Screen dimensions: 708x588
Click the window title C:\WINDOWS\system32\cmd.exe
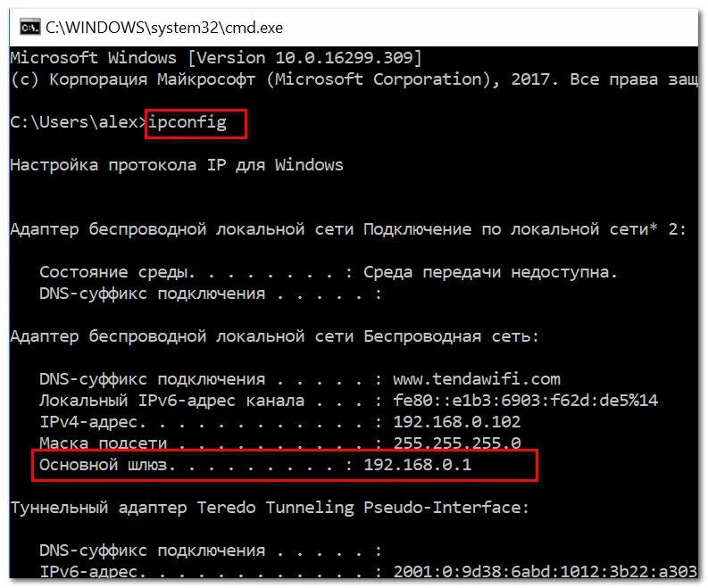click(x=164, y=28)
